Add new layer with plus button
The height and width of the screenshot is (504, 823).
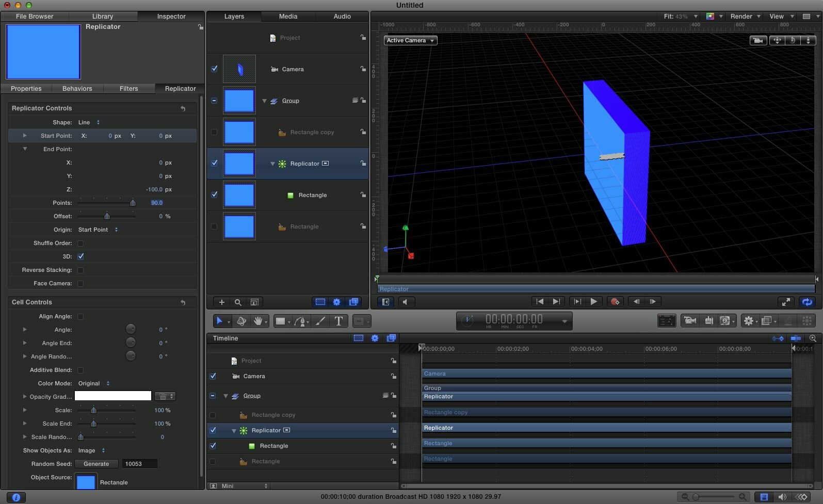coord(221,302)
